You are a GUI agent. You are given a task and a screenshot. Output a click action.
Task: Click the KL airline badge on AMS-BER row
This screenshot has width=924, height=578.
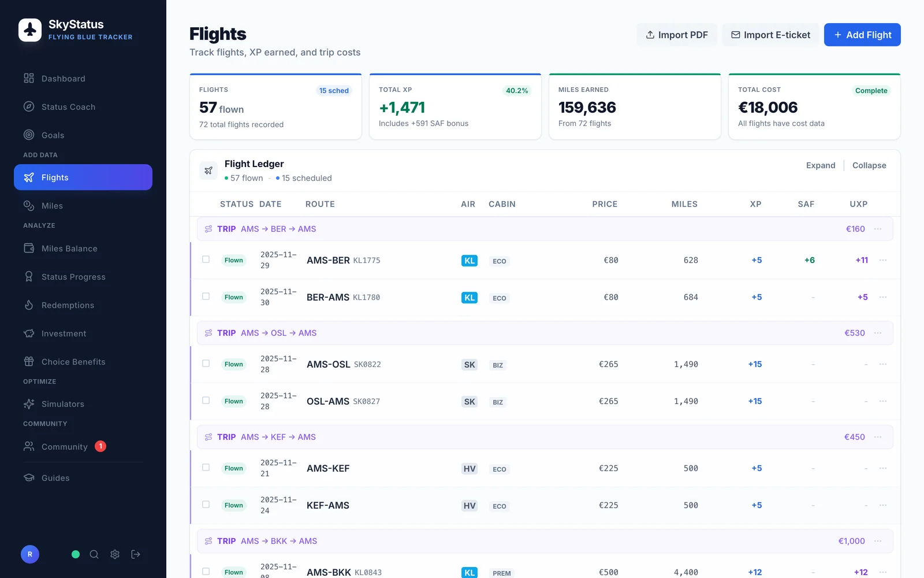point(470,261)
